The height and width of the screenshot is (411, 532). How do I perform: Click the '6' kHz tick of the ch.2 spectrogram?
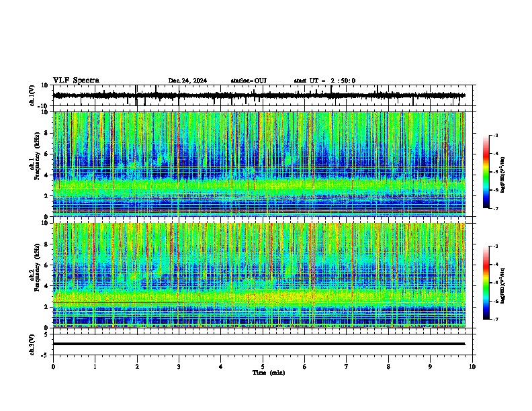coord(46,265)
